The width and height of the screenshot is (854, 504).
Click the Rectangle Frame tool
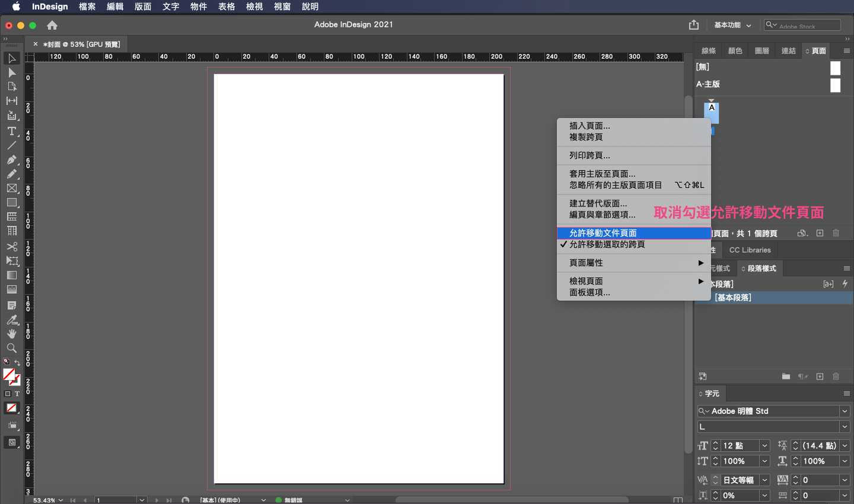point(11,189)
